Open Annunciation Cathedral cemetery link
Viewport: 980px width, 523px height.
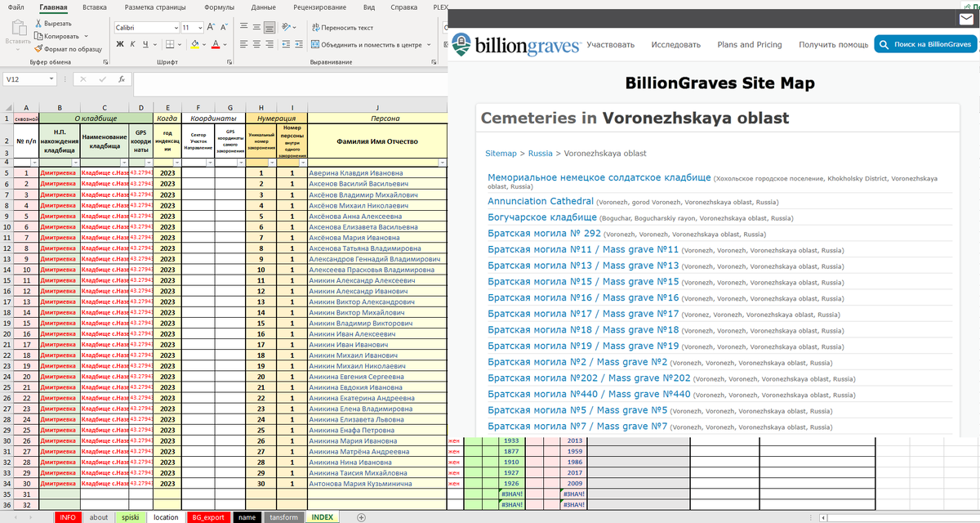541,201
